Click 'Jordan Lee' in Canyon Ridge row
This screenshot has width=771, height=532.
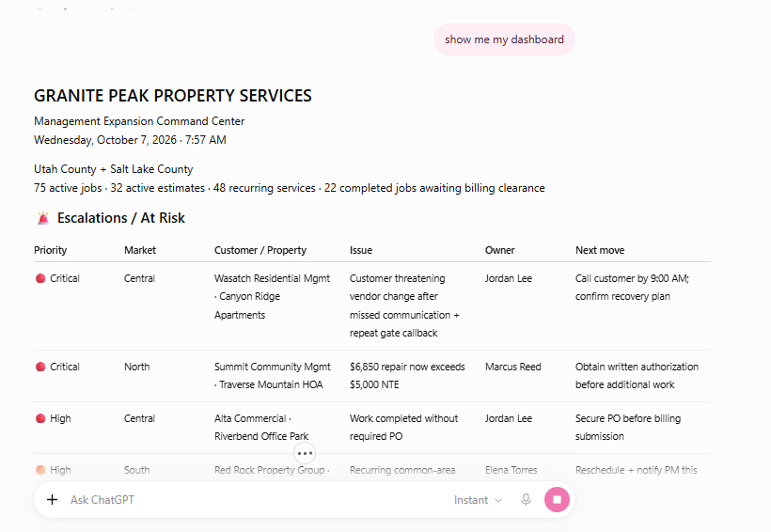click(x=509, y=278)
